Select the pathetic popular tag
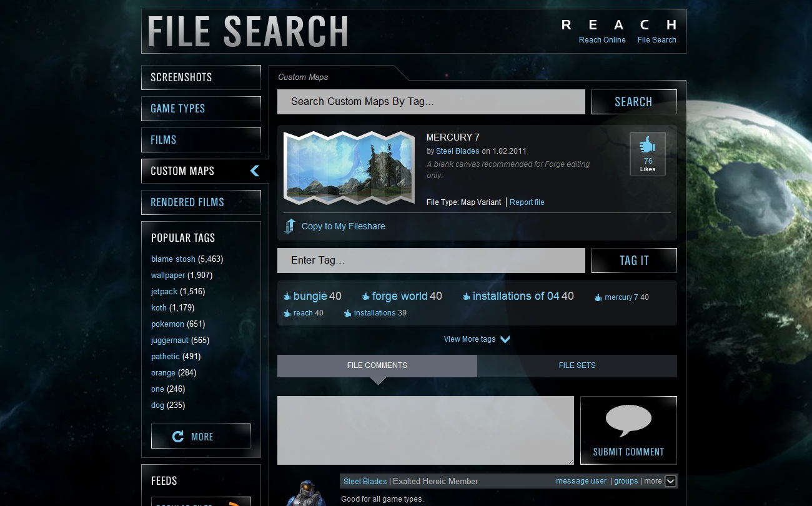Image resolution: width=812 pixels, height=506 pixels. pyautogui.click(x=166, y=357)
